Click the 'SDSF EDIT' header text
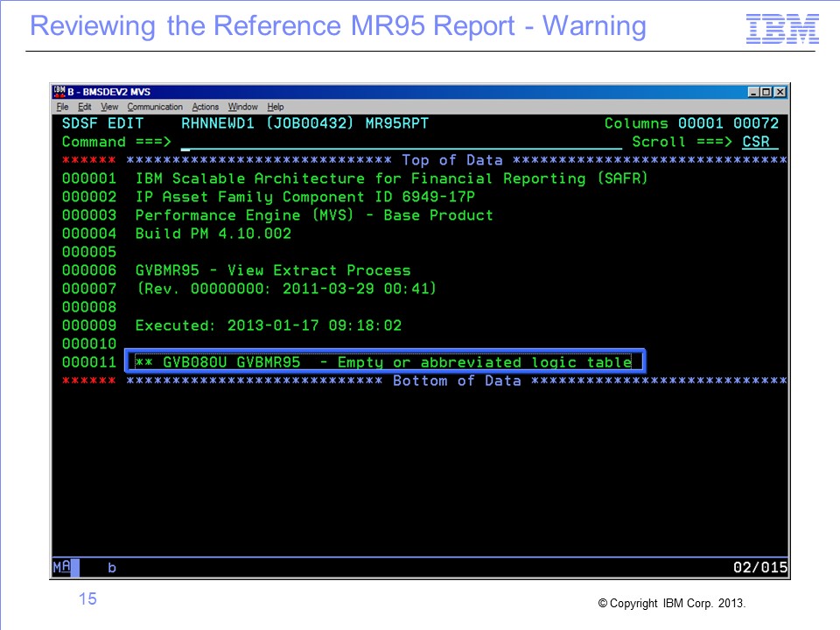 click(x=103, y=123)
